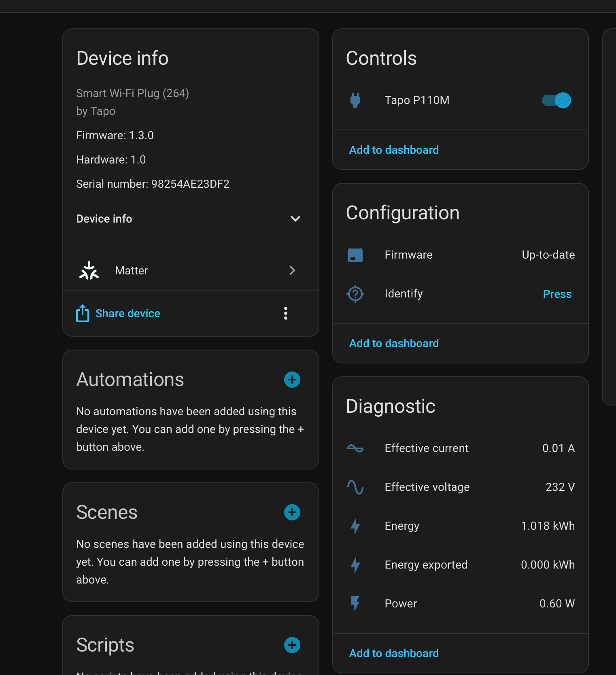Add Configuration card to dashboard
Viewport: 616px width, 675px height.
394,344
